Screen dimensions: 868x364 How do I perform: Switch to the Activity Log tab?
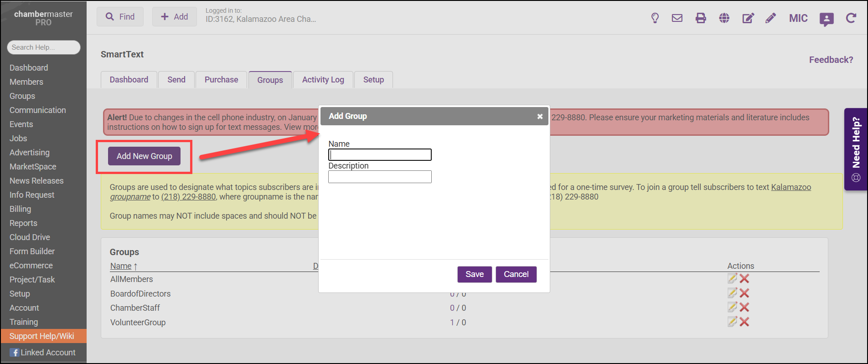tap(323, 80)
